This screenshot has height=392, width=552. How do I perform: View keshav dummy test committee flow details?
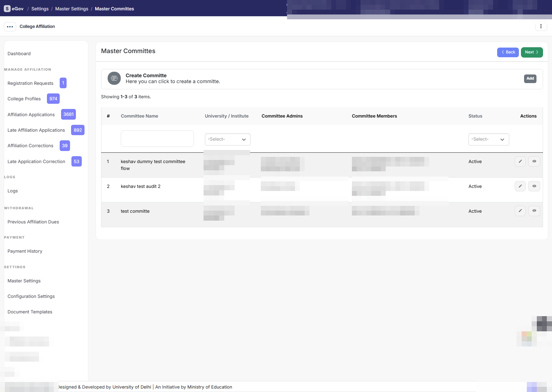point(534,161)
